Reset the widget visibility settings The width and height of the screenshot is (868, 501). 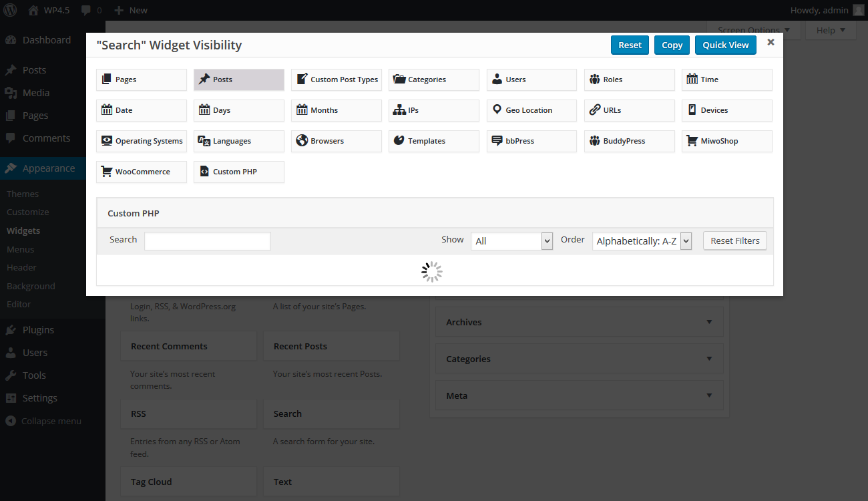click(630, 45)
